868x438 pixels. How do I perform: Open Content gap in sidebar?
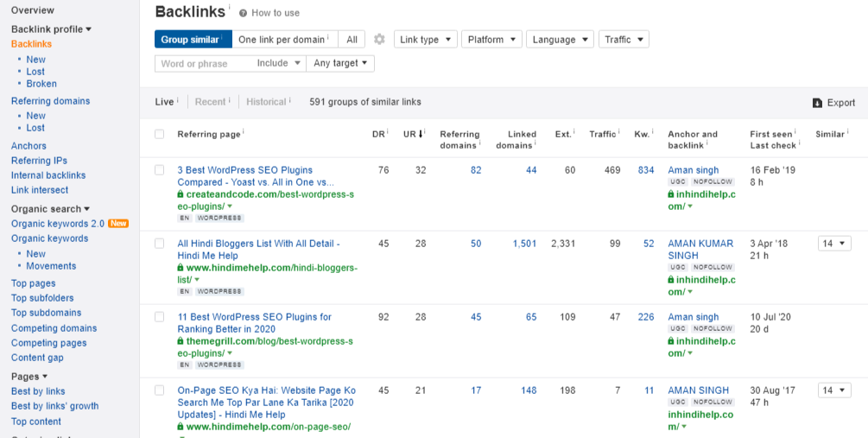coord(37,358)
